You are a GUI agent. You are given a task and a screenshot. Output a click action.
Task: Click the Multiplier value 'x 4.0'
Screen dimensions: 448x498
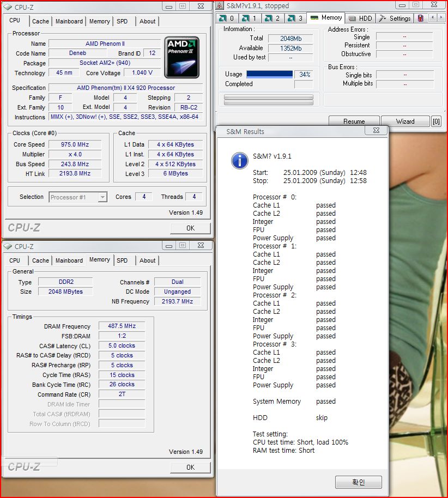pos(75,154)
